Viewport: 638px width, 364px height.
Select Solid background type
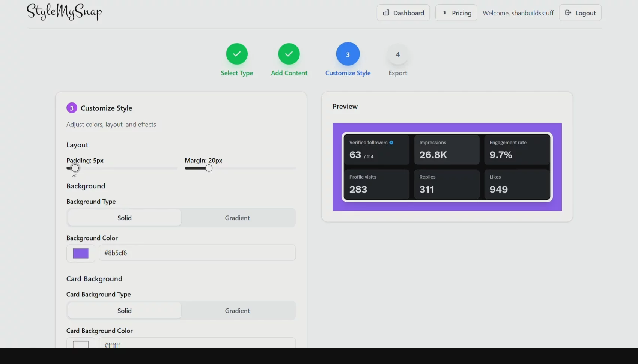click(124, 218)
